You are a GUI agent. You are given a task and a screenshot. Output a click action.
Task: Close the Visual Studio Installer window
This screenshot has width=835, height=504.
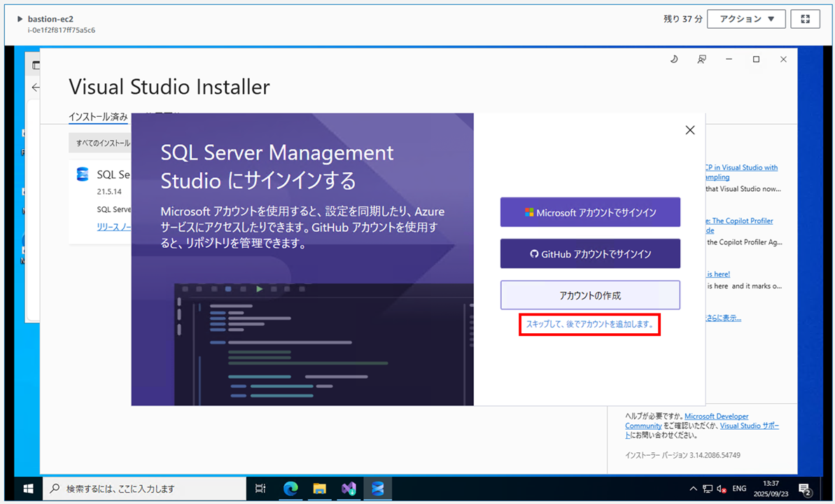[x=783, y=59]
